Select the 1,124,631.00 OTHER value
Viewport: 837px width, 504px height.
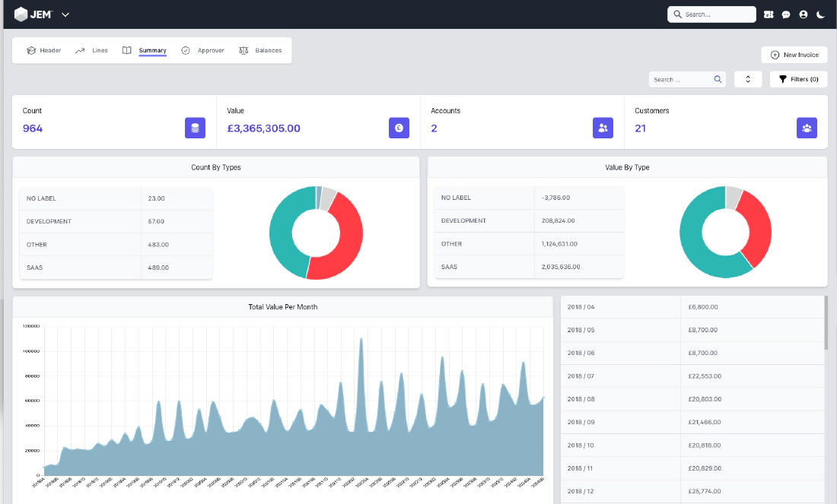pos(559,244)
